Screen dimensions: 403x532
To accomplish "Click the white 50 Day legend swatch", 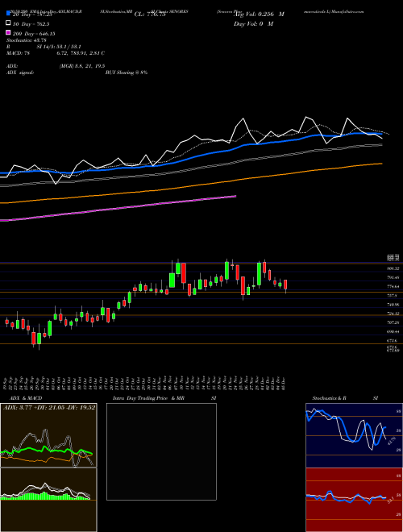I will [x=8, y=23].
